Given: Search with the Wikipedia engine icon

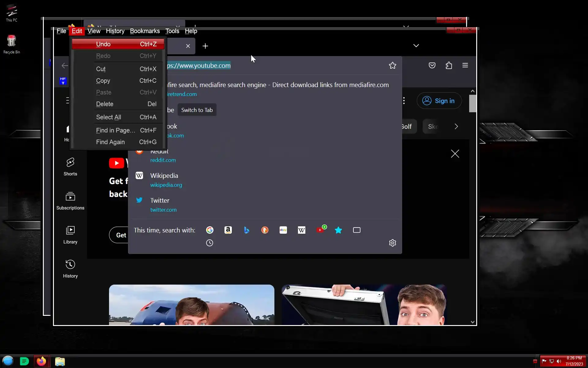Looking at the screenshot, I should 301,230.
